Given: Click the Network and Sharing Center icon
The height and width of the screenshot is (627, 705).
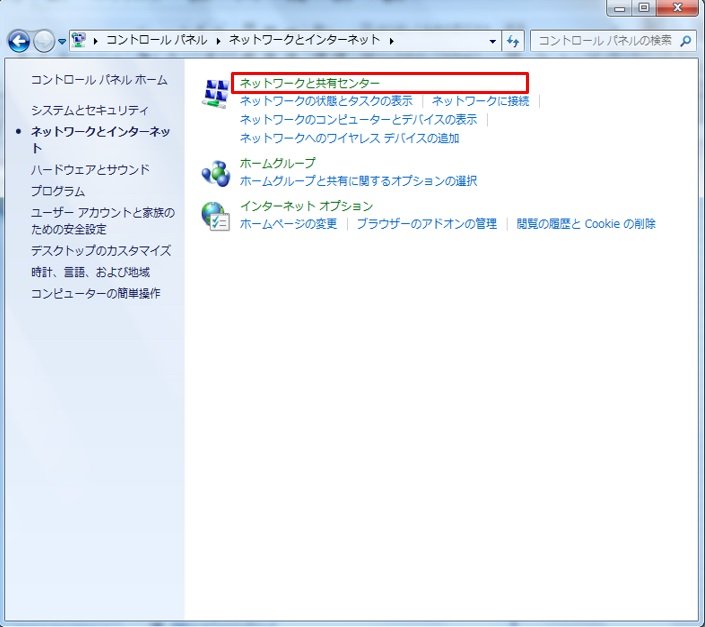Looking at the screenshot, I should coord(215,92).
